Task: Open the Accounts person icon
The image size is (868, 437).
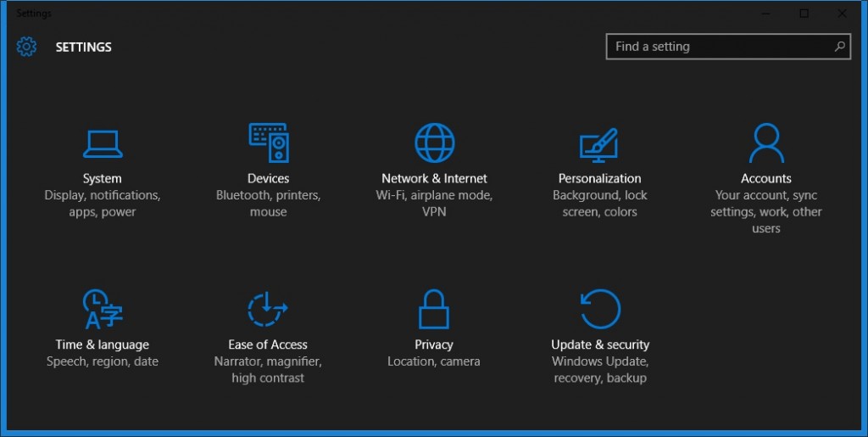Action: pos(766,143)
